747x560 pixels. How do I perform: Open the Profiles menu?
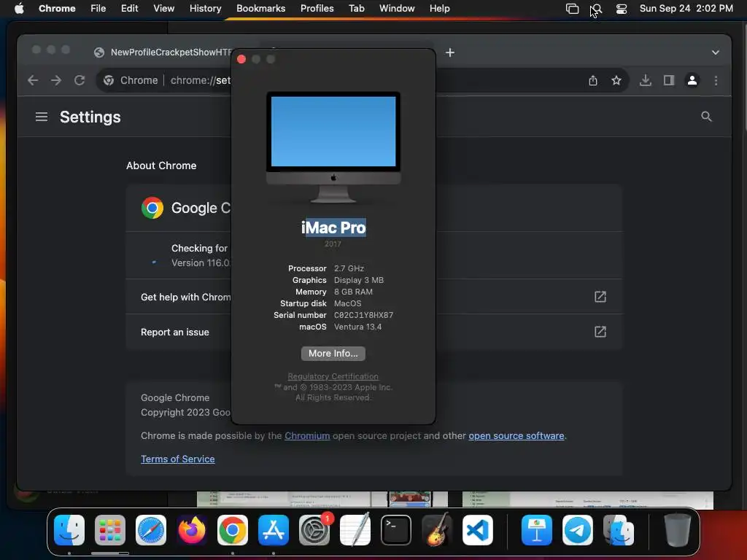point(317,9)
